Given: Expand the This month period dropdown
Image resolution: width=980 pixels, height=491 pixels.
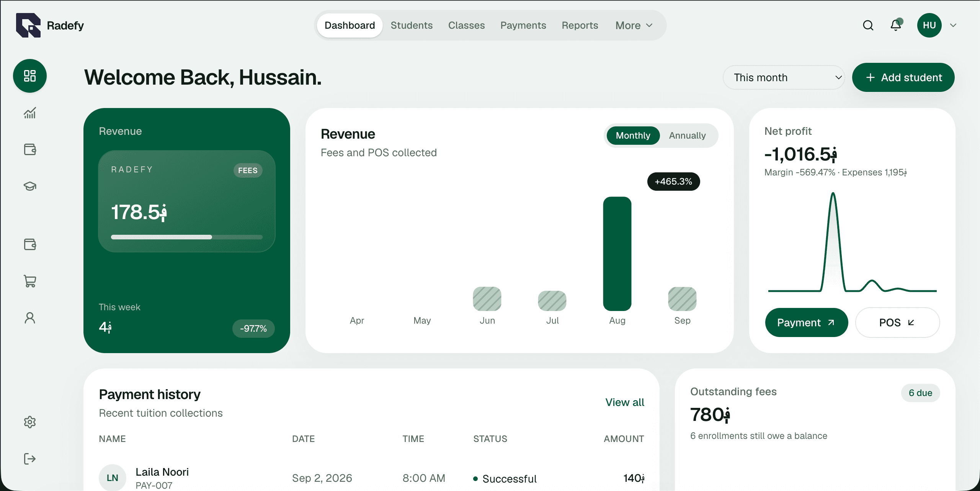Looking at the screenshot, I should [784, 77].
